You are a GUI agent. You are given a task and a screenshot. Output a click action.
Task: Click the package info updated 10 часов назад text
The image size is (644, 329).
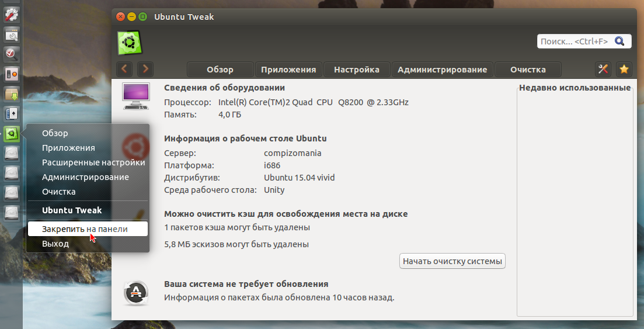click(279, 297)
